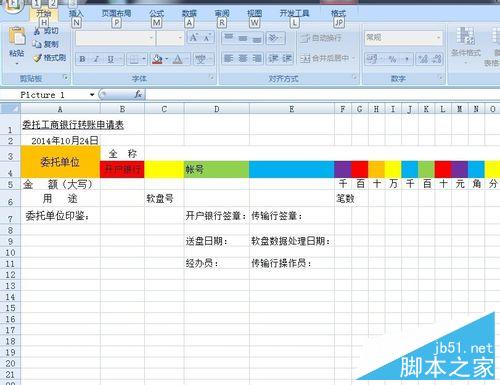Switch to the 公式 (Formulas) tab
The height and width of the screenshot is (385, 500).
(156, 14)
